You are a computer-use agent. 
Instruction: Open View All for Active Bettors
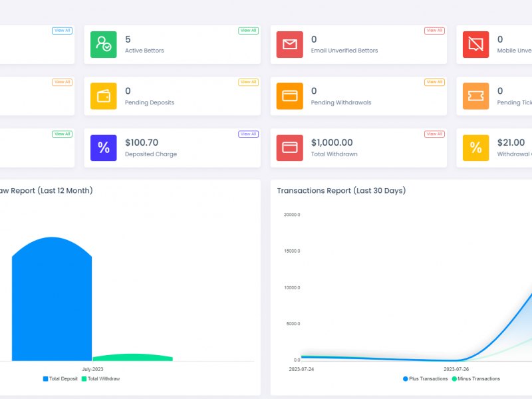pyautogui.click(x=248, y=31)
